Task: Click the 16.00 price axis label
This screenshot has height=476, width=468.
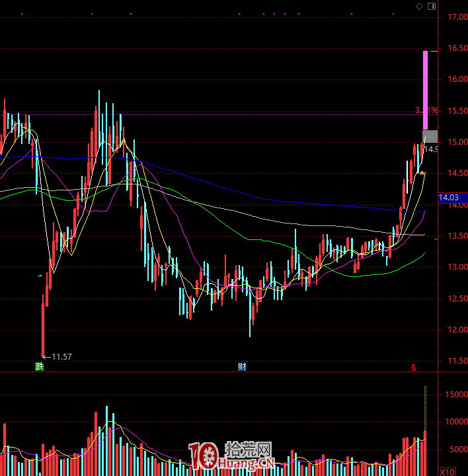Action: coord(457,79)
